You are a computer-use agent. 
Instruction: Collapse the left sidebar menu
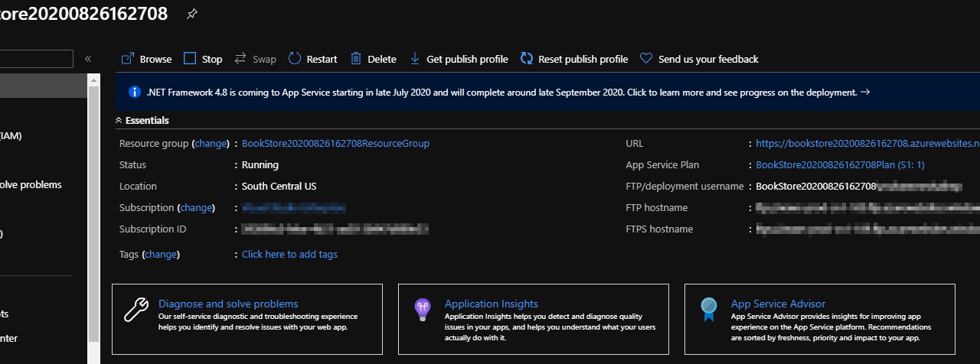click(88, 59)
